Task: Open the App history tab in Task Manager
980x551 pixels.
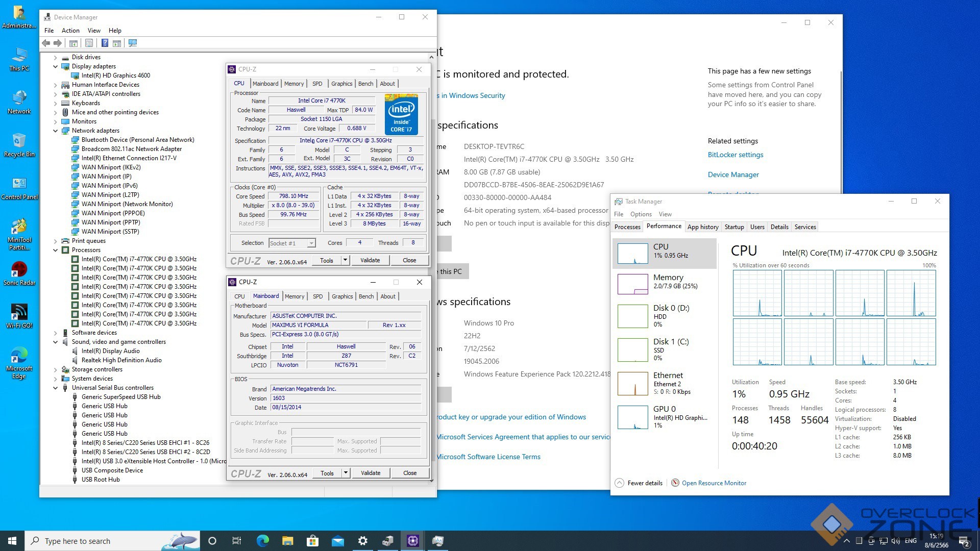Action: coord(702,227)
